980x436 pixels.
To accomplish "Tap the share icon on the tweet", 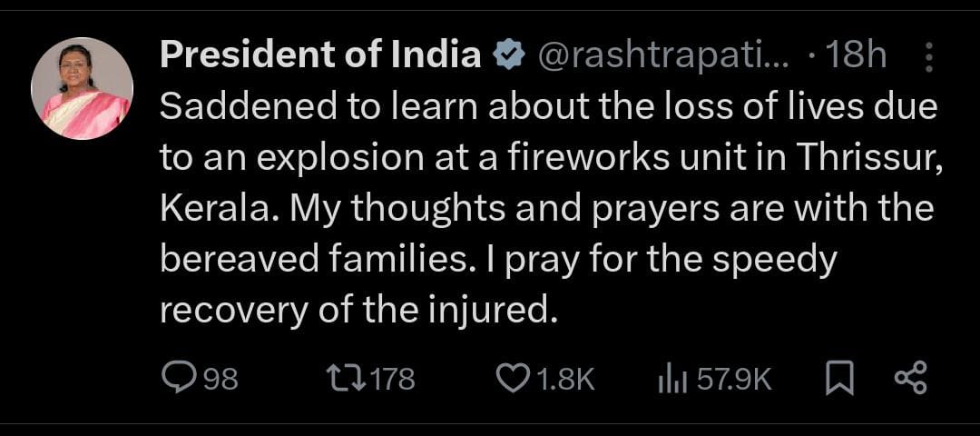I will point(910,378).
